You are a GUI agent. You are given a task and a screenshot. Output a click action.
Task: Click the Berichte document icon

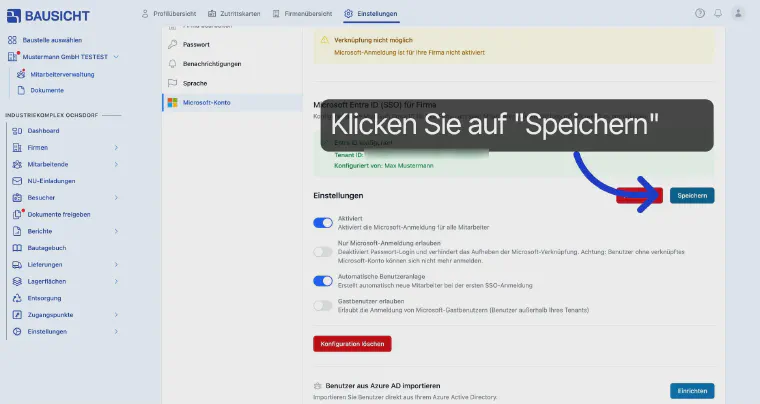[x=17, y=231]
